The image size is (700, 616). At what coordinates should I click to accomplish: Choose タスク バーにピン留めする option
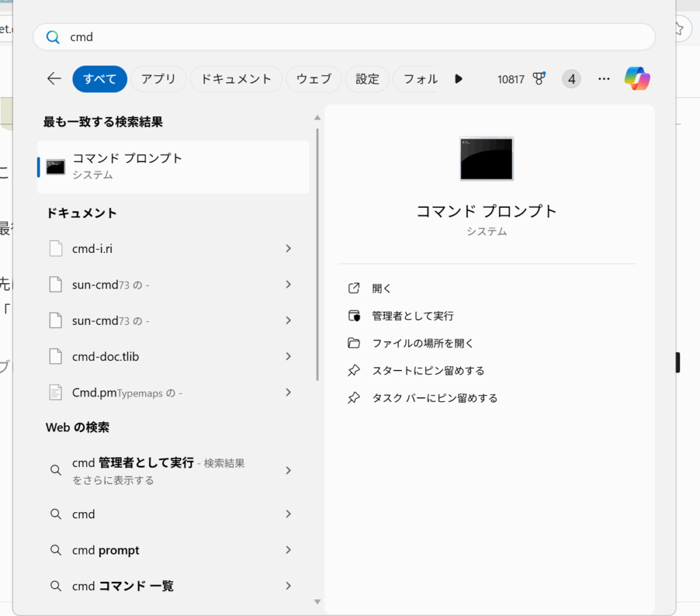(434, 398)
